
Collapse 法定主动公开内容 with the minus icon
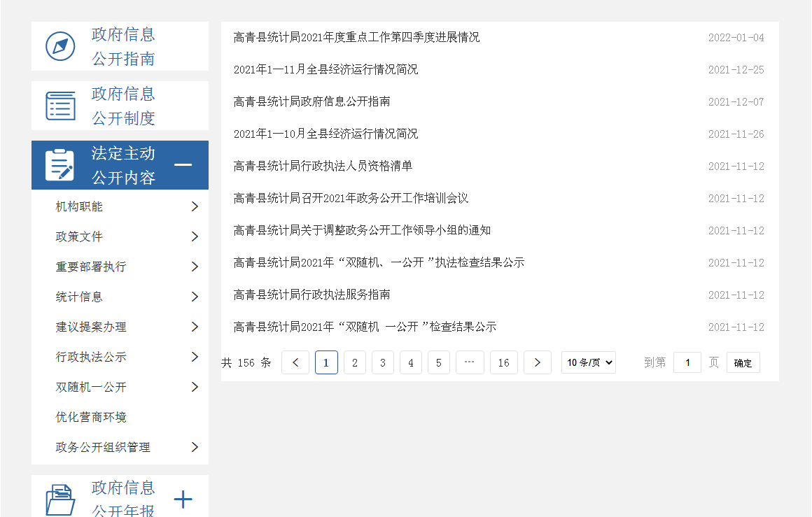click(183, 165)
